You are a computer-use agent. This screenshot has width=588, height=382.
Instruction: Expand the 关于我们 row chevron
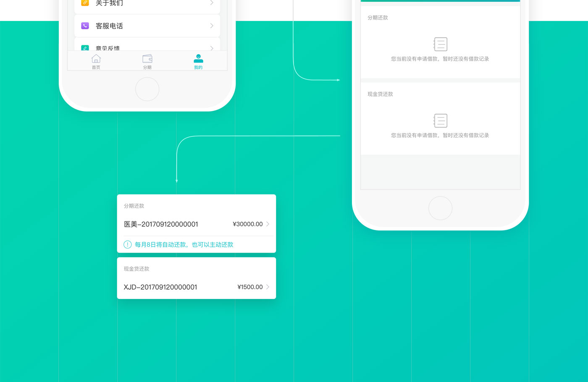212,3
